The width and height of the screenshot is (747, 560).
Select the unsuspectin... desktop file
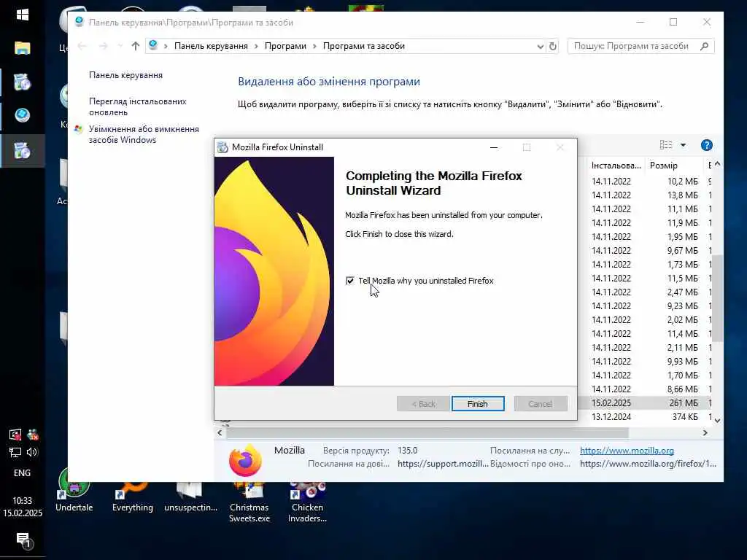(x=190, y=495)
